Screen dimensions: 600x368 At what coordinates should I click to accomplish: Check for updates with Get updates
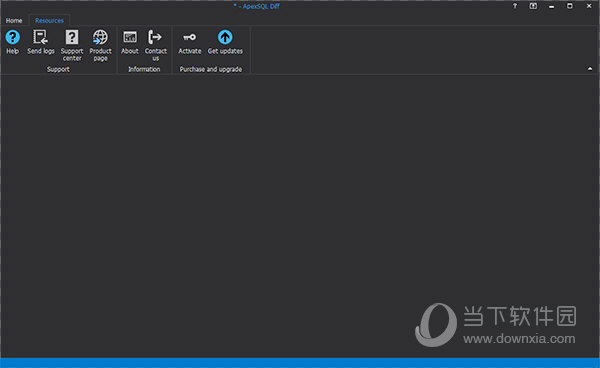tap(225, 37)
